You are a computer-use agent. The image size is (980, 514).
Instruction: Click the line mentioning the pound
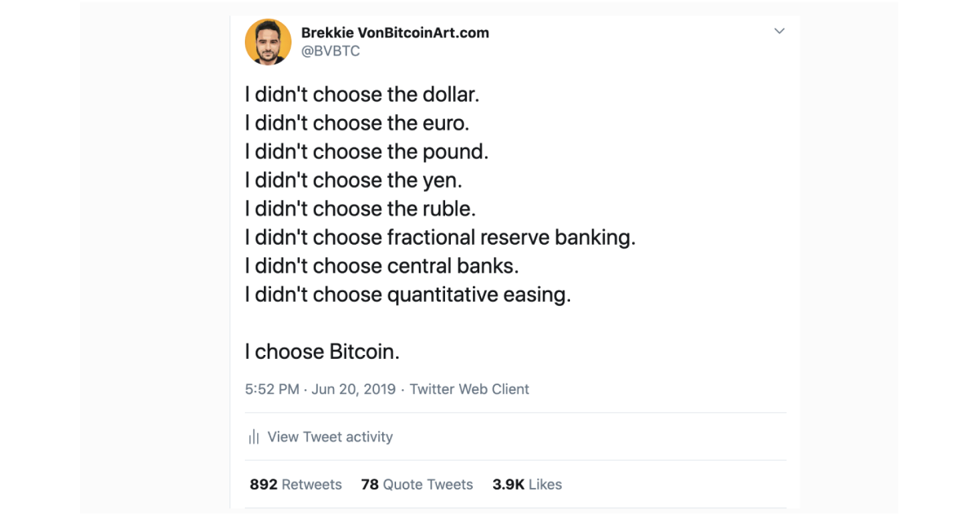(366, 152)
